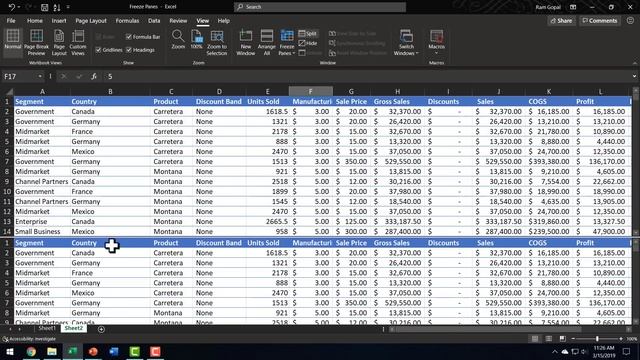Open Page Break Preview view
Image resolution: width=640 pixels, height=360 pixels.
[x=36, y=42]
